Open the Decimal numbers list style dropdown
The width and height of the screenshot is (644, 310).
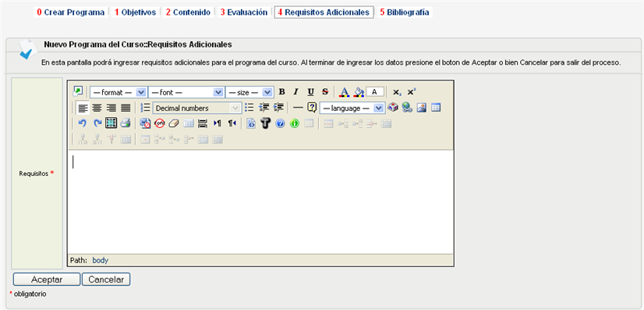[197, 108]
